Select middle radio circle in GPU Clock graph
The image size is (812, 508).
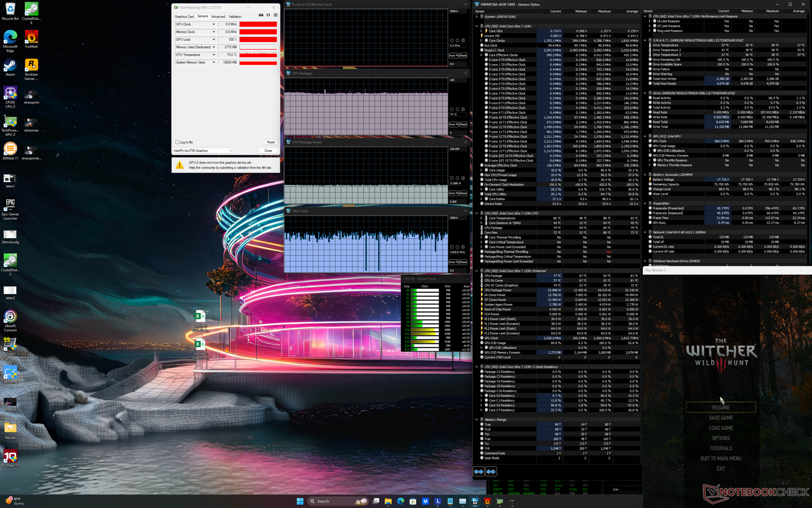click(x=457, y=247)
